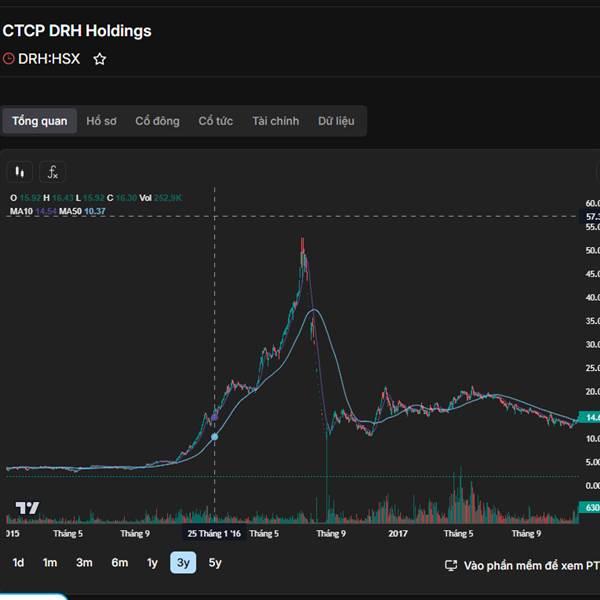The image size is (600, 600).
Task: Set chart range to 5y
Action: pyautogui.click(x=215, y=562)
